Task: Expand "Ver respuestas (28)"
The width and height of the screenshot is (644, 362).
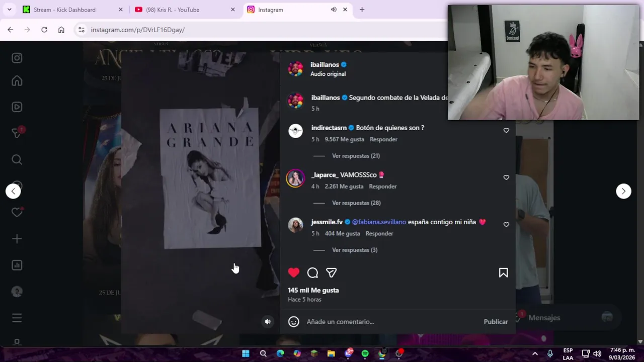Action: [x=356, y=203]
